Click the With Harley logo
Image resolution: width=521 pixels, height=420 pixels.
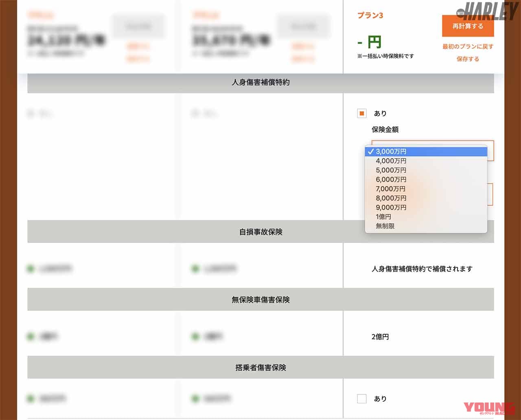(488, 11)
